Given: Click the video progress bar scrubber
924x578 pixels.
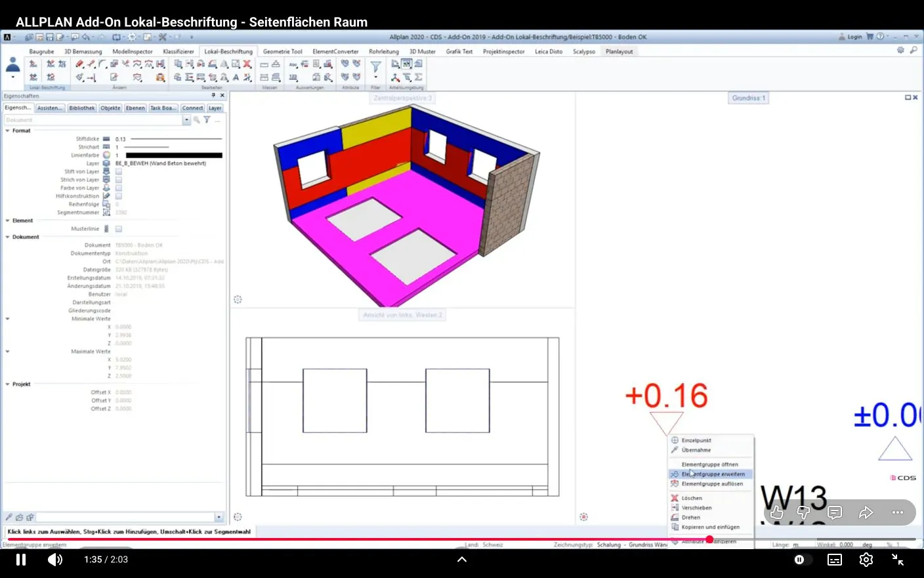Looking at the screenshot, I should click(x=709, y=539).
